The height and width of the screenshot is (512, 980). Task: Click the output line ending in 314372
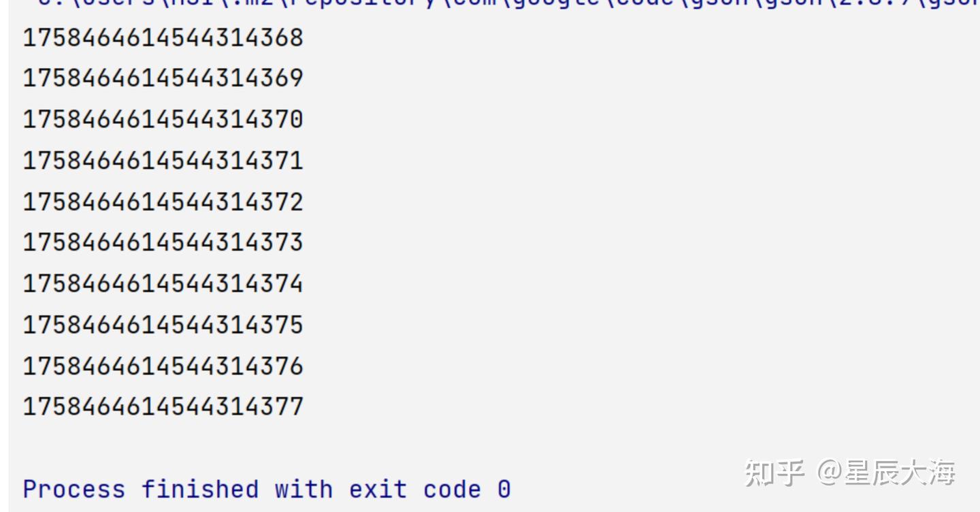click(163, 202)
